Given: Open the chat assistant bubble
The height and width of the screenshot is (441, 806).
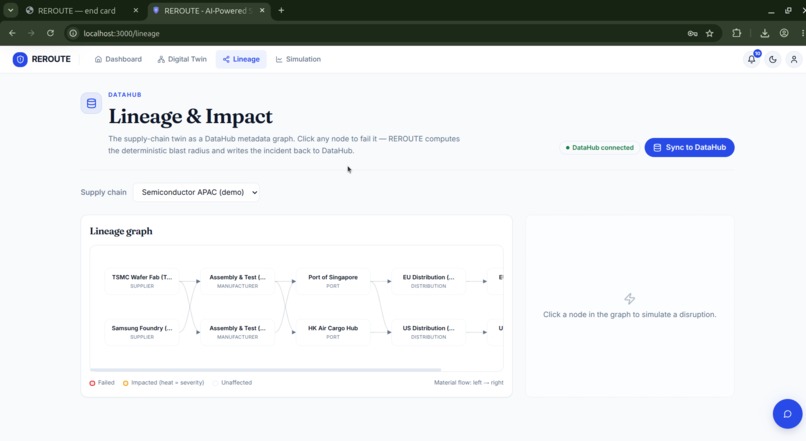Looking at the screenshot, I should click(787, 414).
